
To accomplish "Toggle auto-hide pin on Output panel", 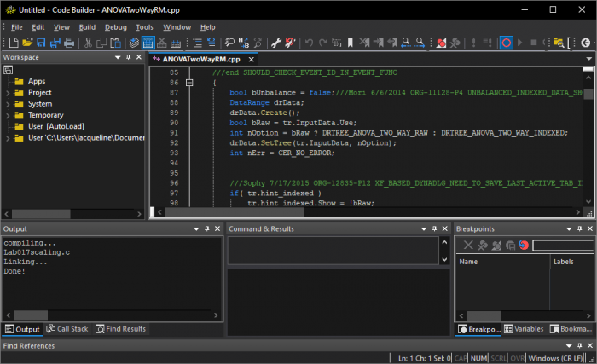I will [x=206, y=229].
